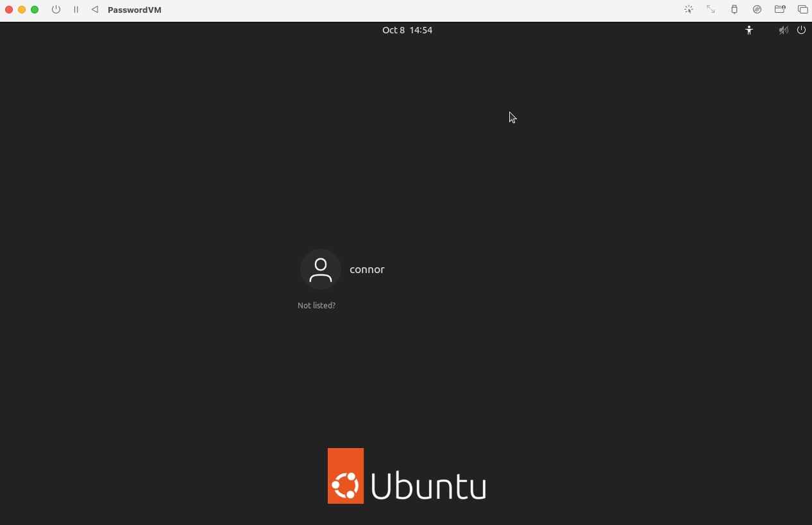Show additional VM display windows

tap(803, 10)
